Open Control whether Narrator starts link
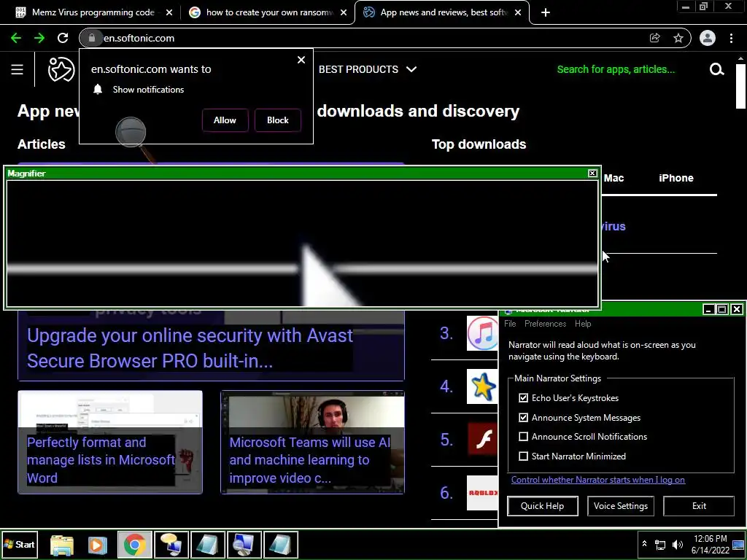 point(598,480)
